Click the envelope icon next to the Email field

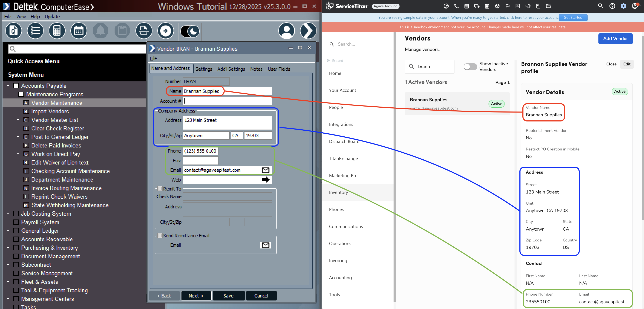click(265, 170)
